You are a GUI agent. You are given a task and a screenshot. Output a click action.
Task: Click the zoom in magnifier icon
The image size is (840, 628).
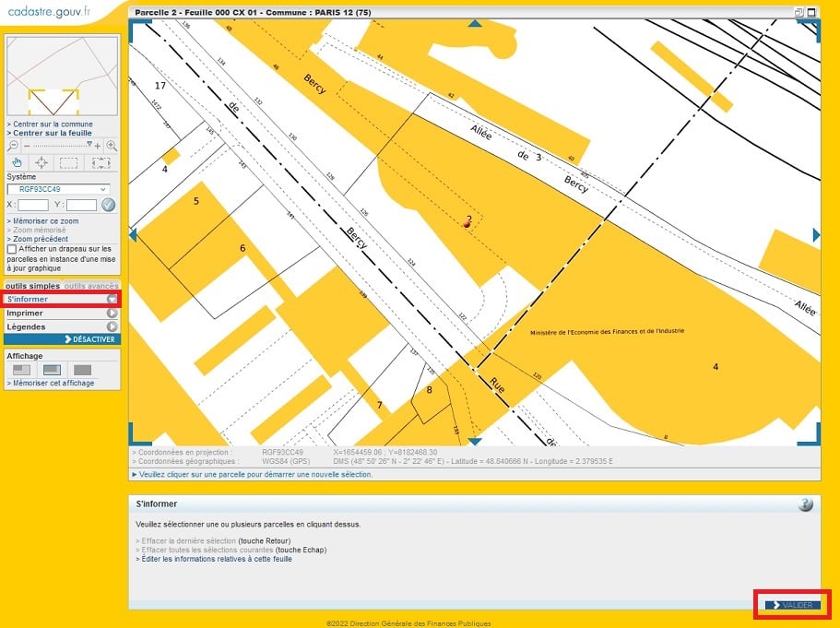point(112,146)
